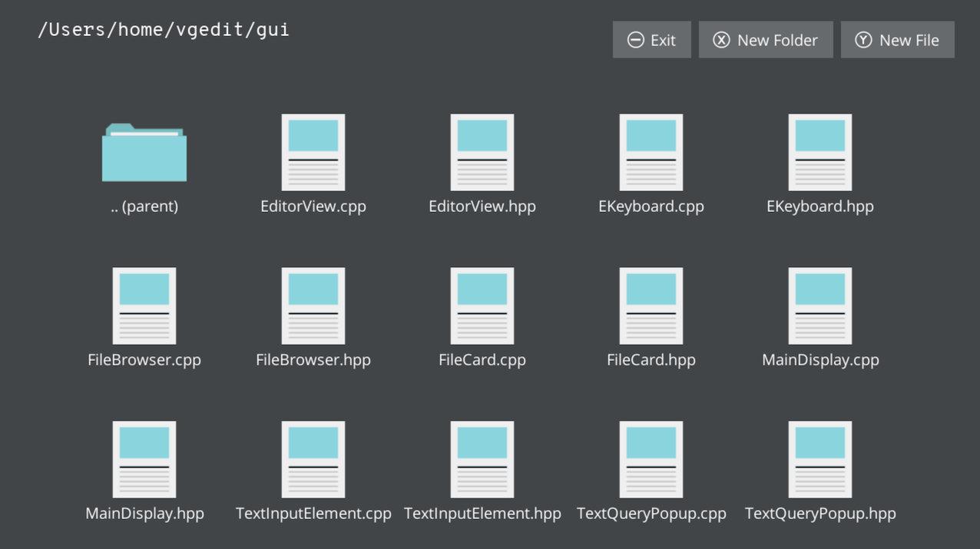Select the FileBrowser.cpp file icon

144,306
